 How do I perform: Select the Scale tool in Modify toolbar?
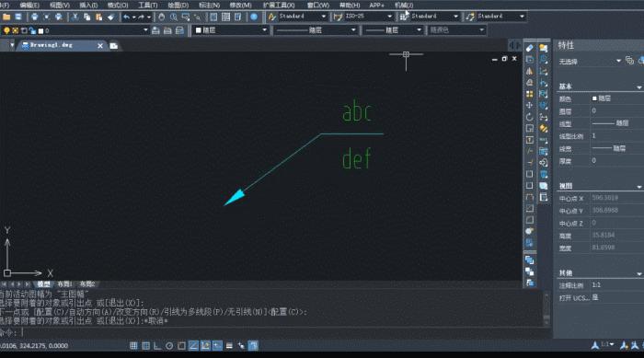click(529, 129)
